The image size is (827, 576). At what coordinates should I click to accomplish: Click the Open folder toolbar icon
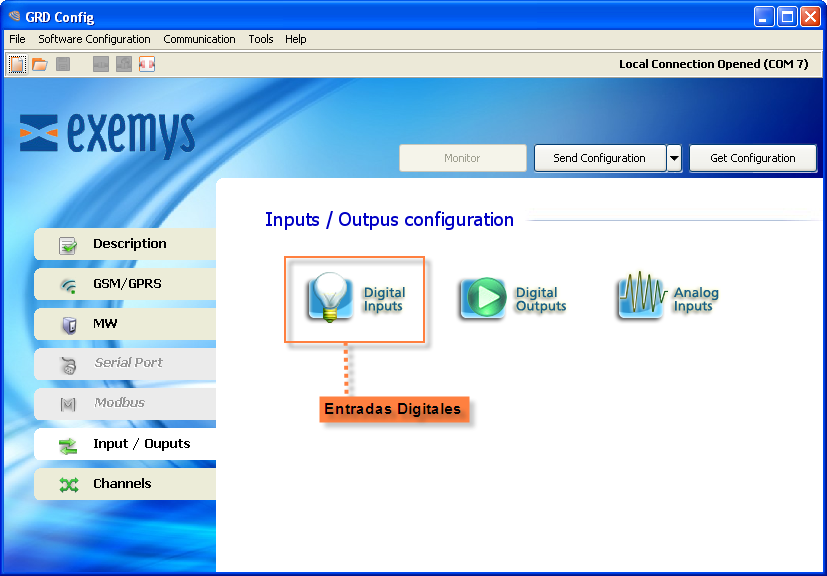pos(40,64)
